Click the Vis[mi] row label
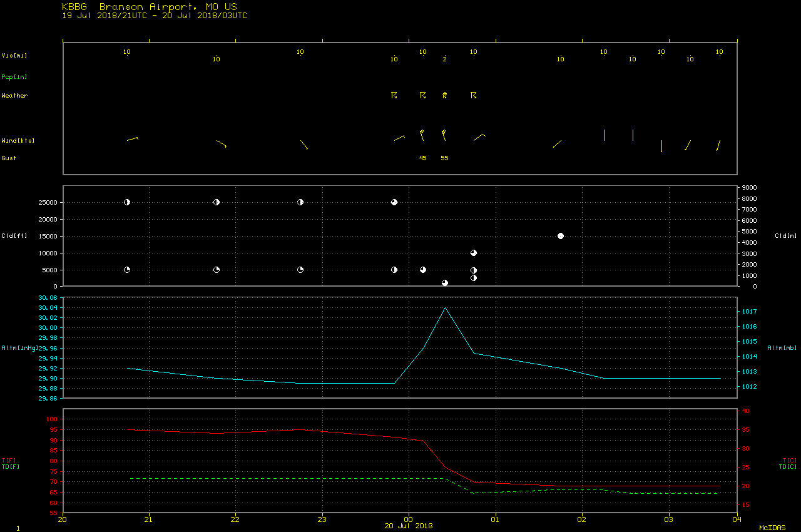This screenshot has width=801, height=532. coord(14,56)
